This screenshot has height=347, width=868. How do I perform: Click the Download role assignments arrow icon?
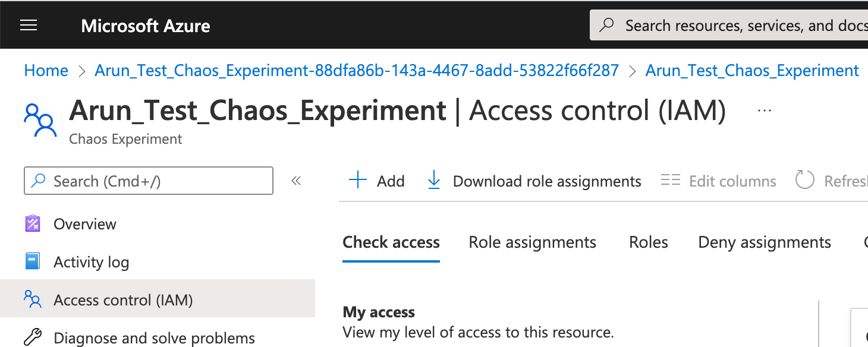pos(434,180)
